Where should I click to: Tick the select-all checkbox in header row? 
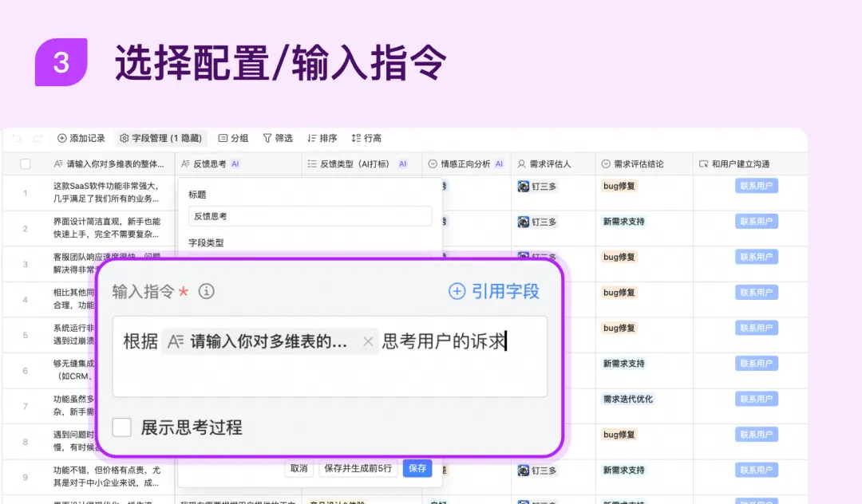[26, 164]
